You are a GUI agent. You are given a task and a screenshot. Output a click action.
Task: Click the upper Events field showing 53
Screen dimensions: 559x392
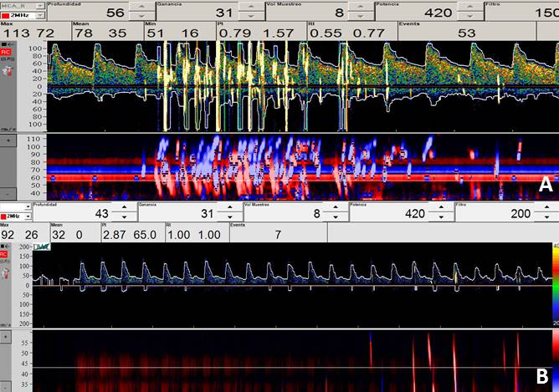[x=465, y=33]
